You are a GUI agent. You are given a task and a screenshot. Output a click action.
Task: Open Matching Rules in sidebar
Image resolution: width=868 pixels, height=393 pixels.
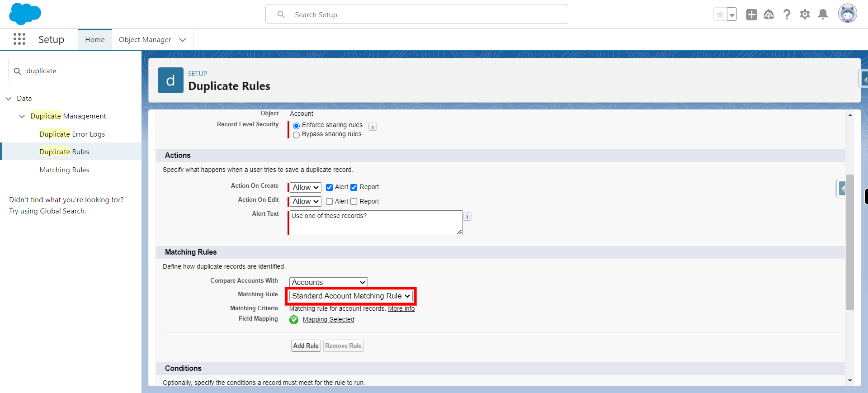(64, 170)
